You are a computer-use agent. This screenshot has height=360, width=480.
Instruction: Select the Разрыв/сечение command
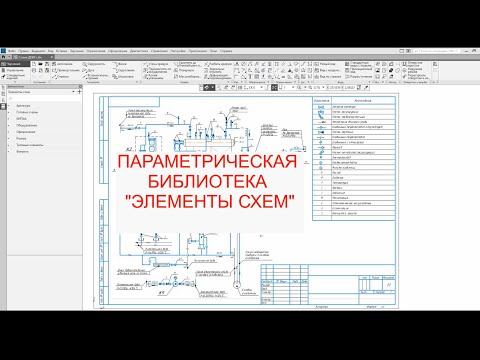359,77
